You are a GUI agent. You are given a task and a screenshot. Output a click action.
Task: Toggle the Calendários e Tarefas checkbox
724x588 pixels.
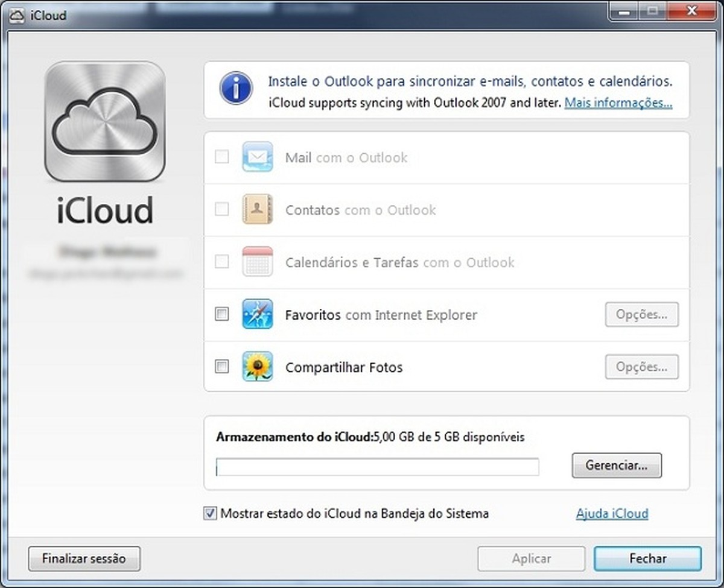click(222, 262)
